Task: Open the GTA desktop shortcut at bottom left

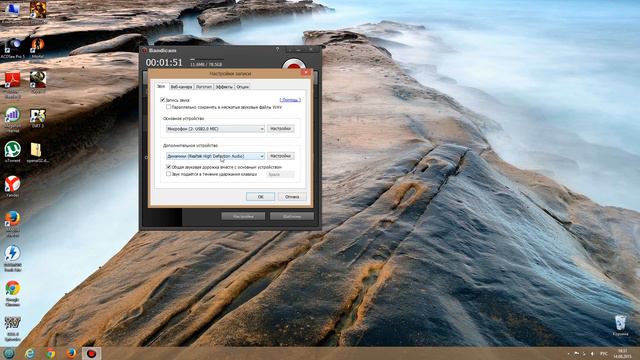Action: click(13, 329)
